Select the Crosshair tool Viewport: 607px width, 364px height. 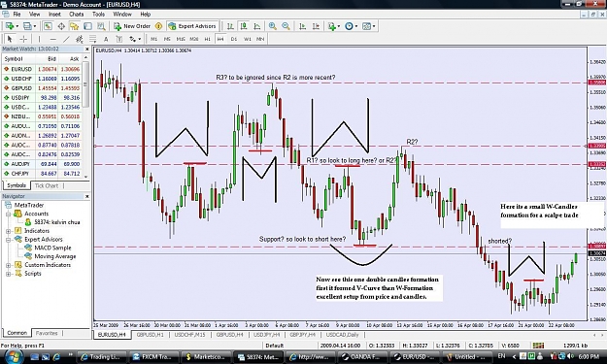[x=23, y=39]
